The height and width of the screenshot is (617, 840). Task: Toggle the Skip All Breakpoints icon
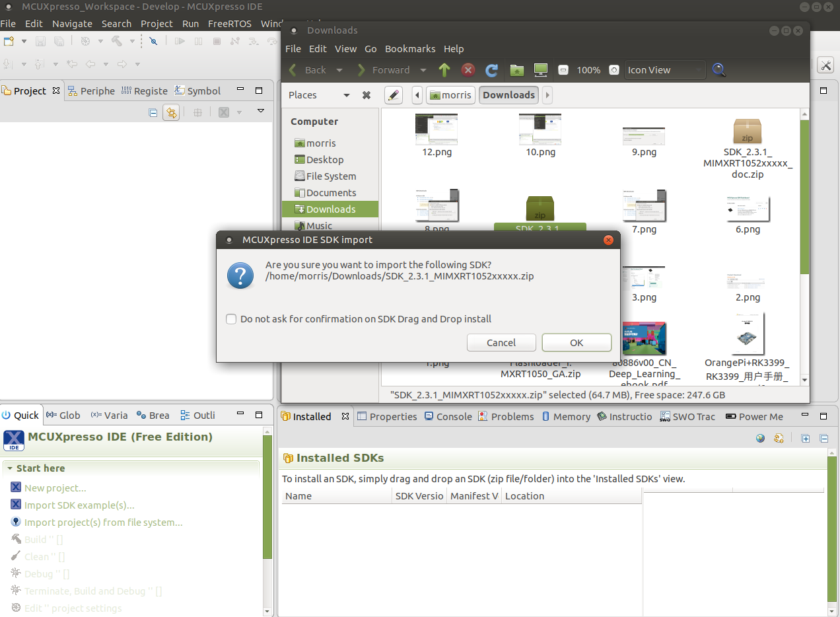click(x=153, y=41)
